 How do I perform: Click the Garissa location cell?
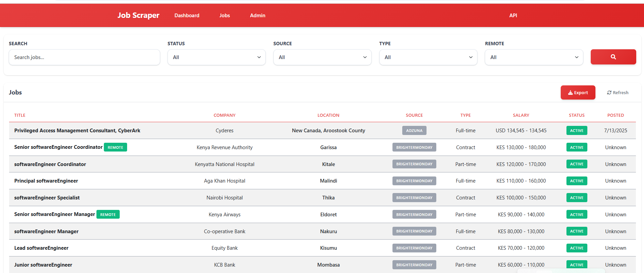pos(328,147)
